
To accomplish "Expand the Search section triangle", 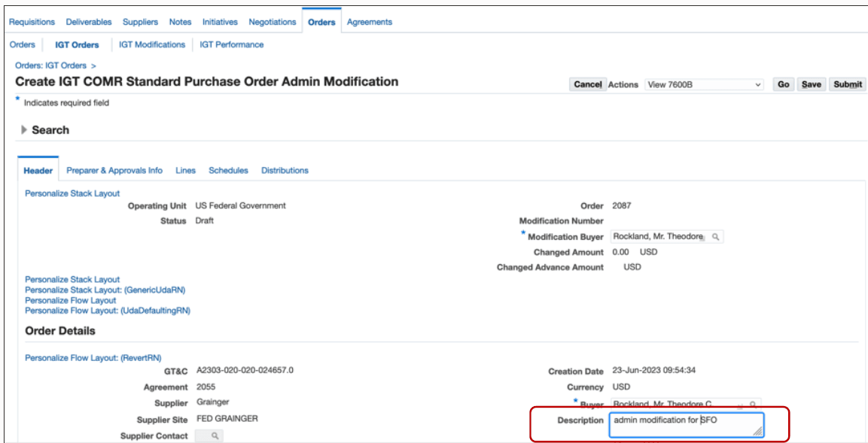I will point(24,130).
